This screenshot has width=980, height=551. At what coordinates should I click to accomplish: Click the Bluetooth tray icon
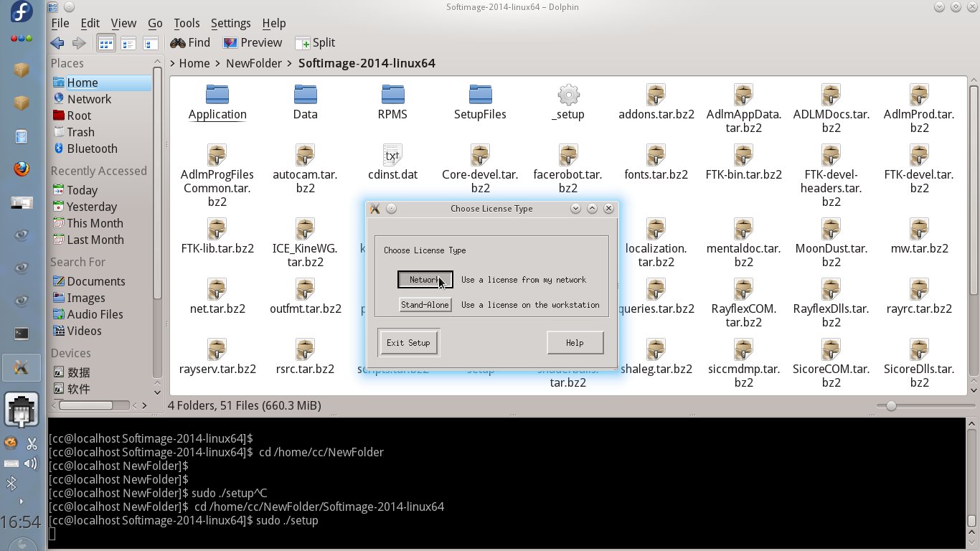(11, 484)
